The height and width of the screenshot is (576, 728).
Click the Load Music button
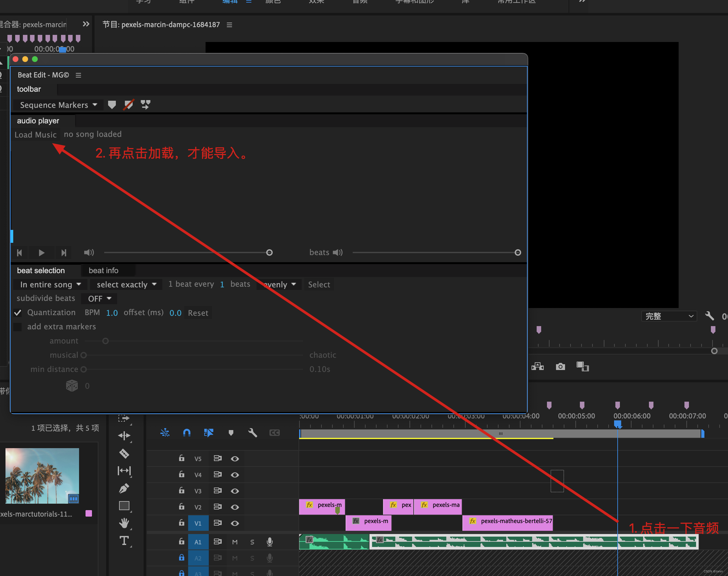[36, 134]
